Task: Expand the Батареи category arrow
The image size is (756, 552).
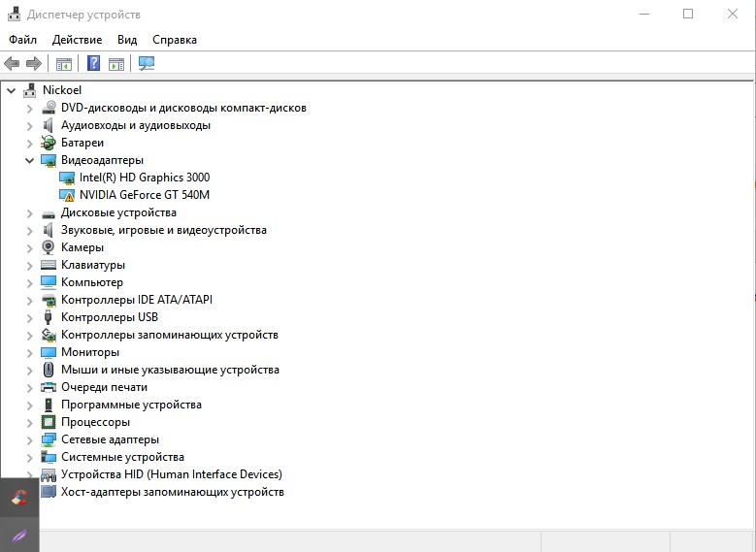Action: click(x=30, y=144)
